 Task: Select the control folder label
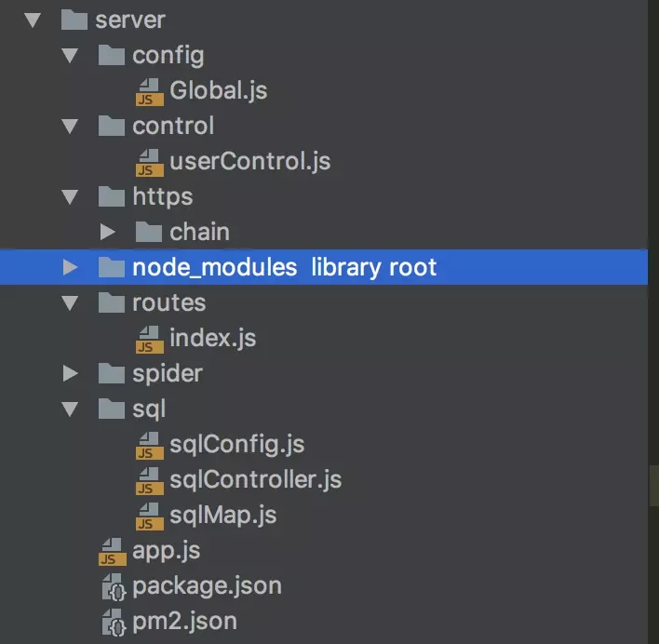[173, 126]
